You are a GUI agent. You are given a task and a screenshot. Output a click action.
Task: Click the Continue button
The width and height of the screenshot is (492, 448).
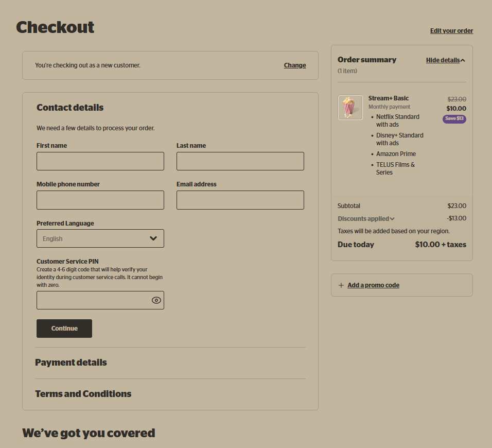tap(64, 329)
